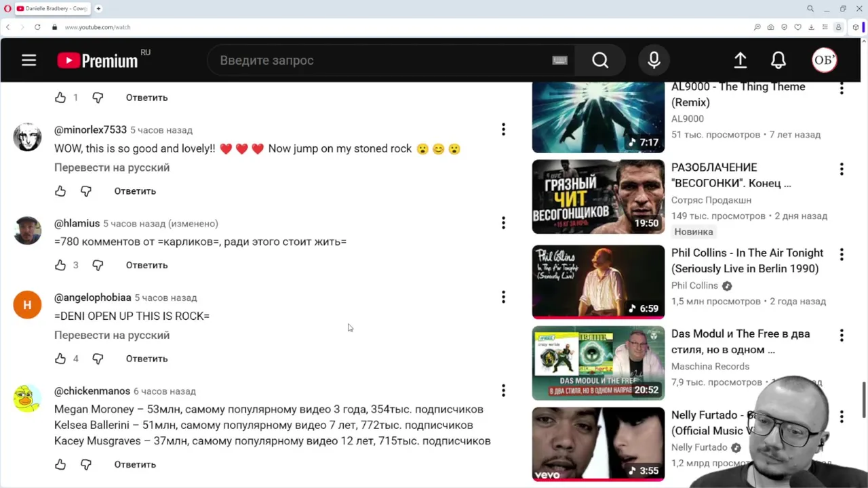
Task: Go to YouTube Premium home logo
Action: [x=98, y=60]
